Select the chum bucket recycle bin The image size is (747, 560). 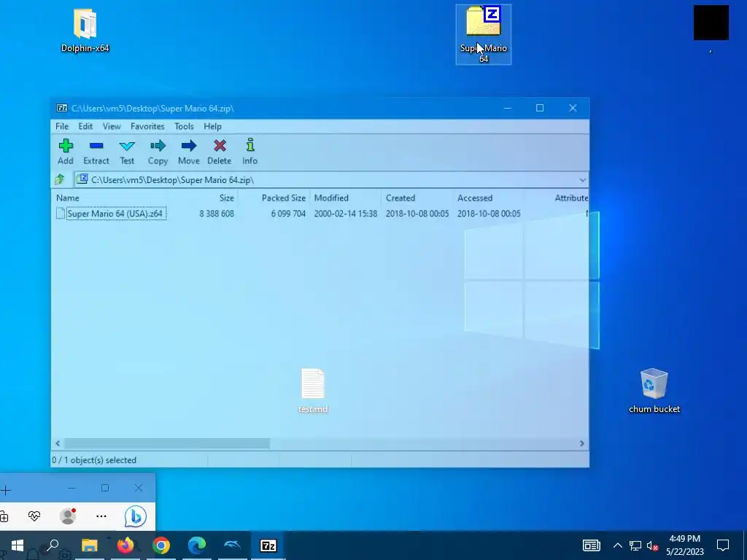point(654,391)
